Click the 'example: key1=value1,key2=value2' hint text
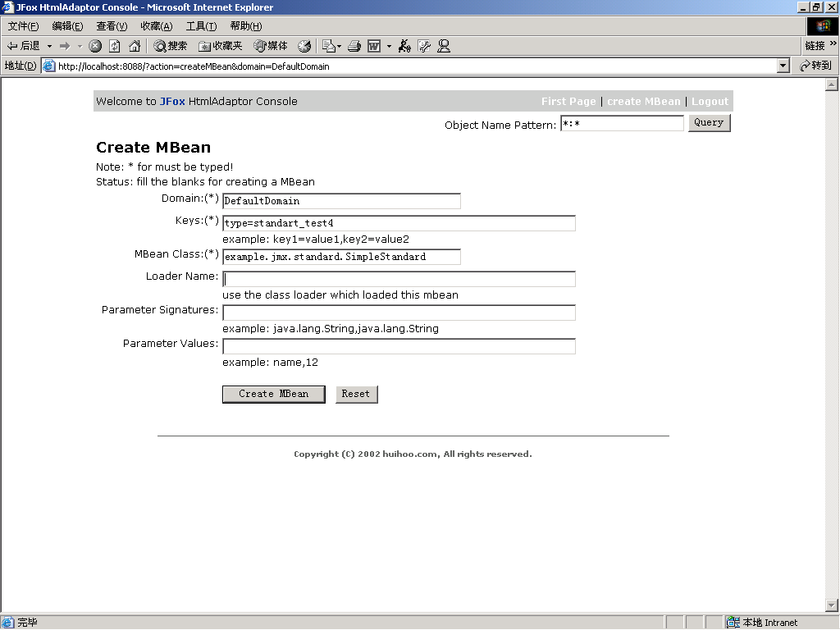The height and width of the screenshot is (630, 840). coord(316,240)
